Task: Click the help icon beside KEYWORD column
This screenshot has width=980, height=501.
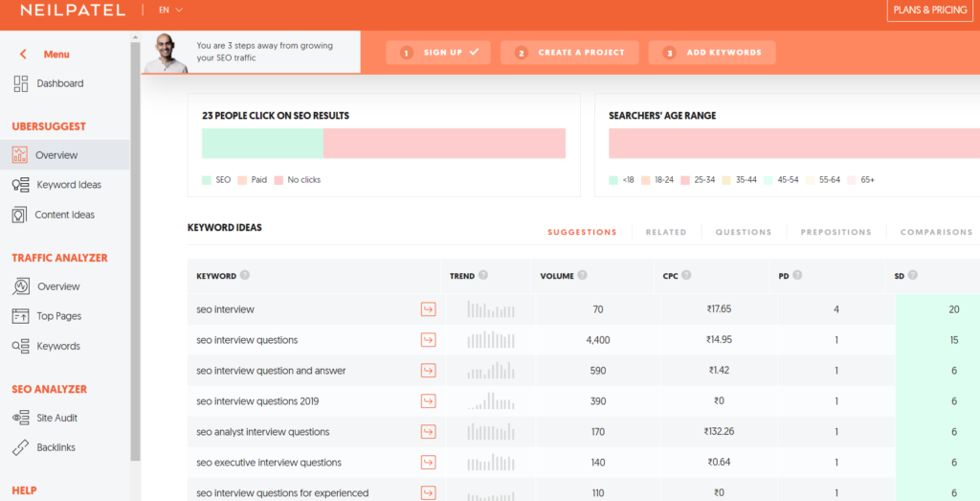Action: [245, 275]
